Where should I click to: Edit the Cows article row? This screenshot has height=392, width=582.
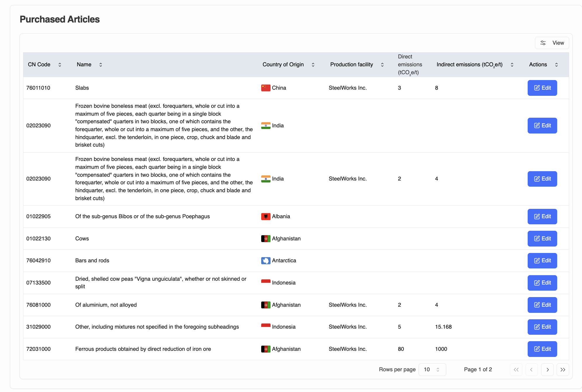[x=542, y=239]
